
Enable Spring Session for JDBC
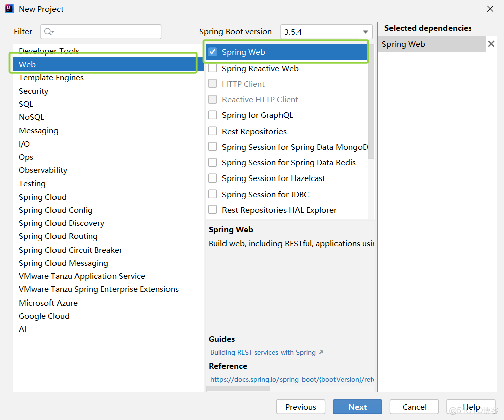(213, 194)
